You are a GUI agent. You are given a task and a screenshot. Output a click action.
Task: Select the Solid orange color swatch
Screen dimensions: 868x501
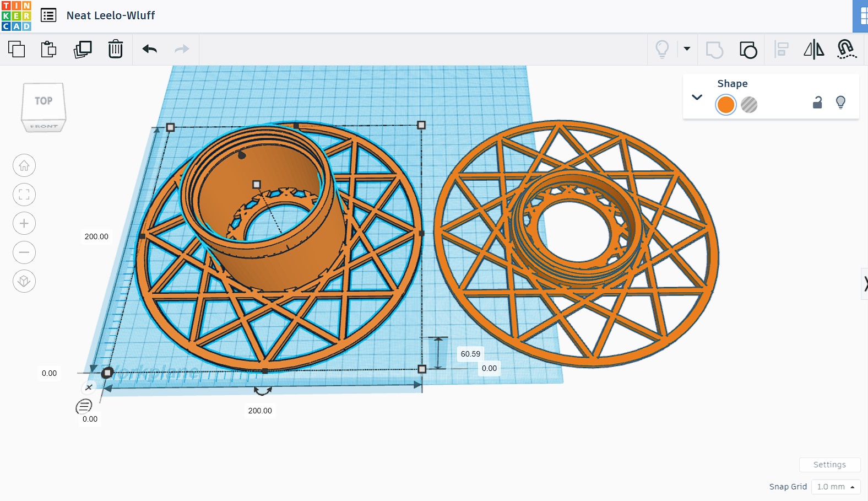pos(726,105)
